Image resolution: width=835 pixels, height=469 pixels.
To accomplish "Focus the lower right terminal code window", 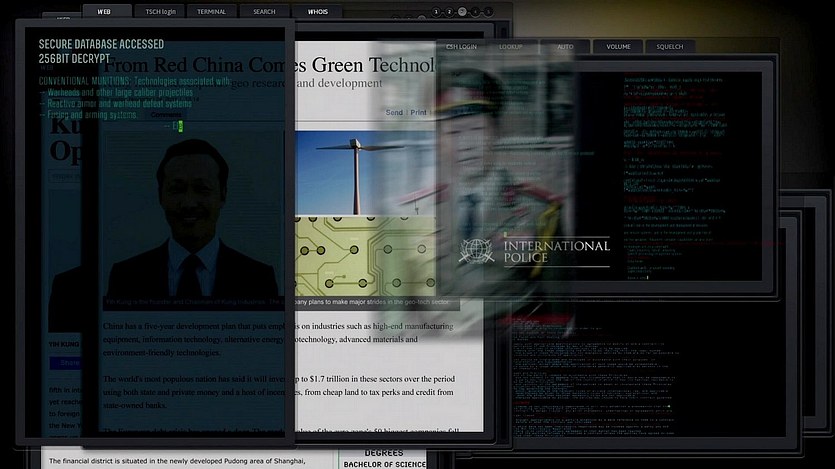I will 649,369.
